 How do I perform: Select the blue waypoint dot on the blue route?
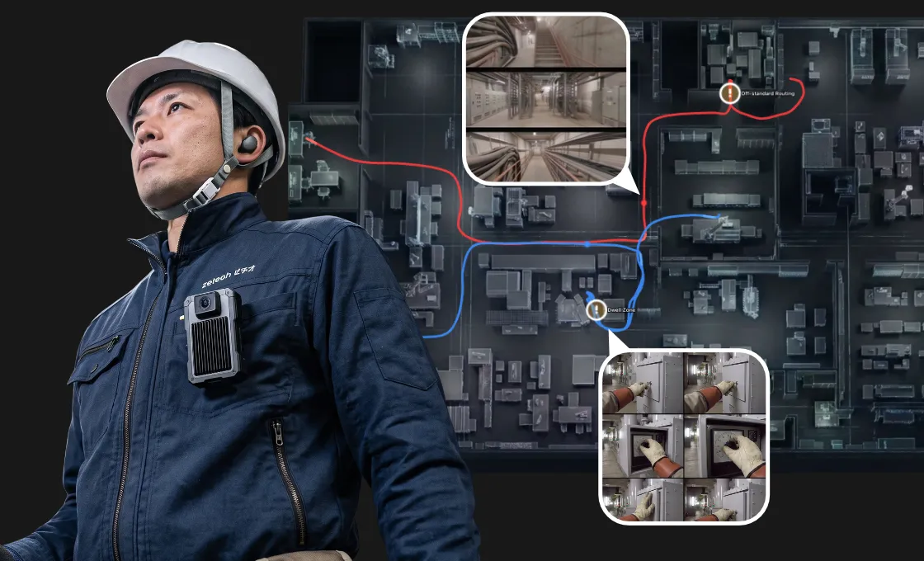tap(587, 243)
